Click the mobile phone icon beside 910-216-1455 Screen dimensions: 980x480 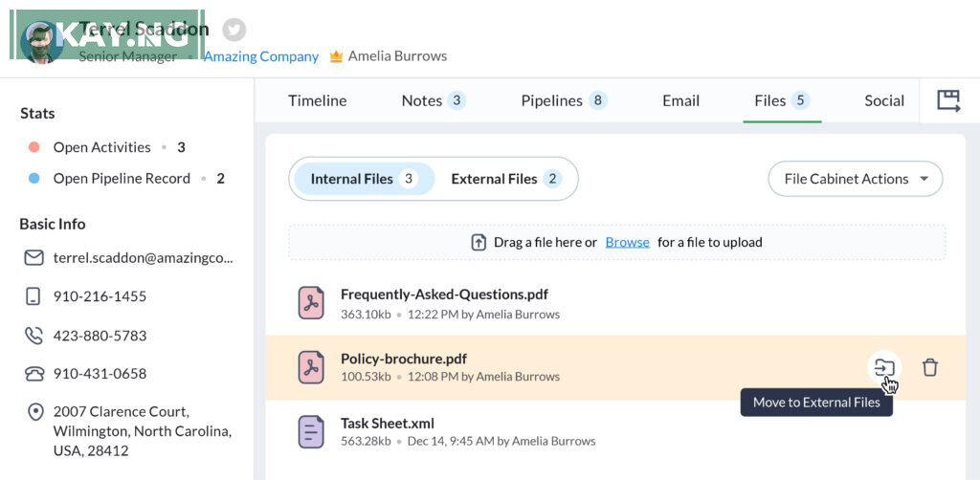34,296
